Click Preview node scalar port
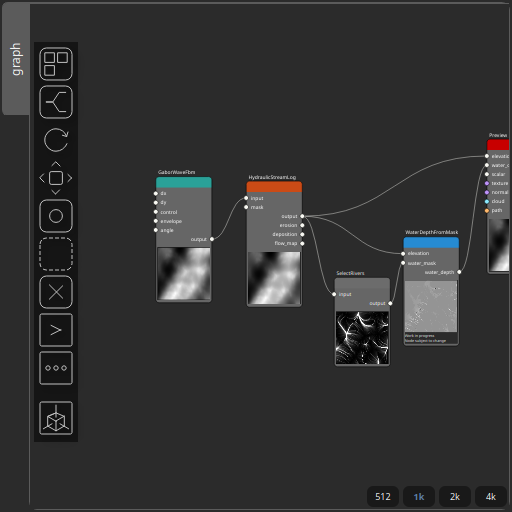Image resolution: width=512 pixels, height=512 pixels. pyautogui.click(x=487, y=174)
